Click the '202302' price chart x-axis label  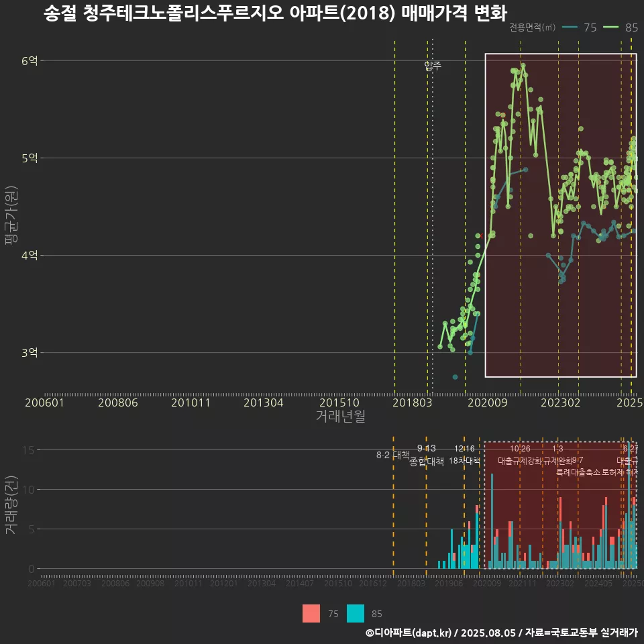click(561, 402)
